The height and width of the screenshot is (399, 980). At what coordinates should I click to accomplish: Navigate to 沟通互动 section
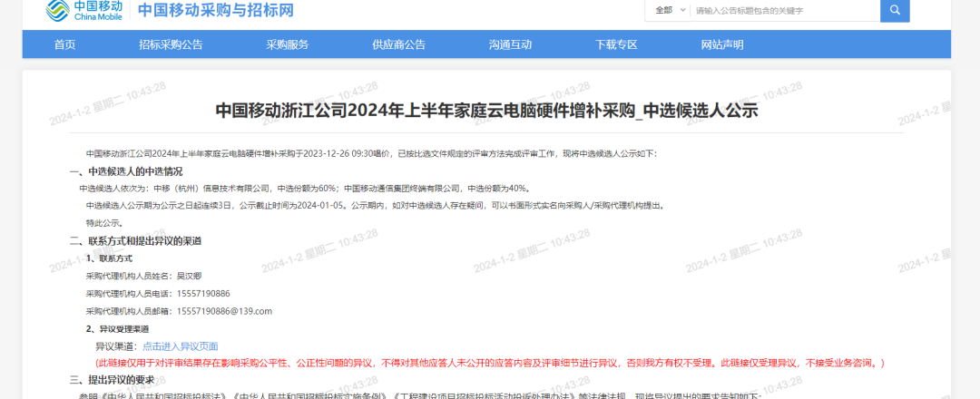510,44
